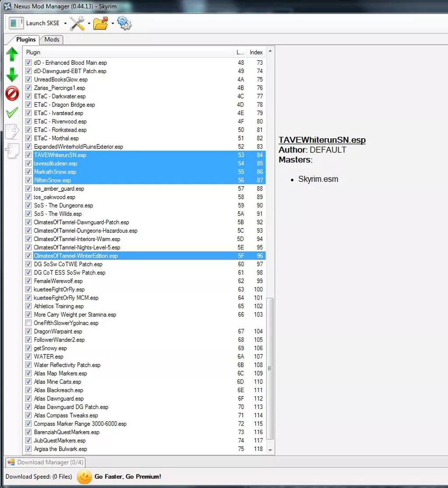Image resolution: width=448 pixels, height=488 pixels.
Task: Open the wrench and screwdriver tools icon
Action: (77, 23)
